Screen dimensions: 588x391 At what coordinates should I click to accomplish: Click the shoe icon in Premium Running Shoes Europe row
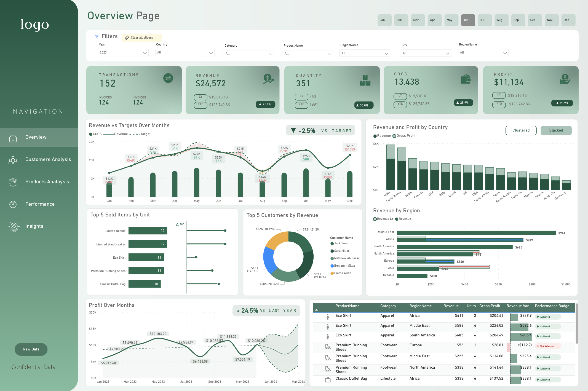[328, 347]
